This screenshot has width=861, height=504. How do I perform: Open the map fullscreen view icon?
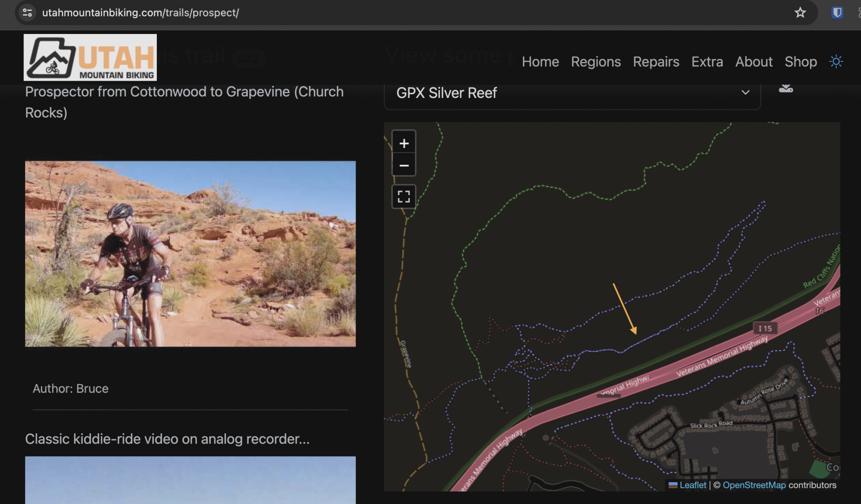(403, 196)
